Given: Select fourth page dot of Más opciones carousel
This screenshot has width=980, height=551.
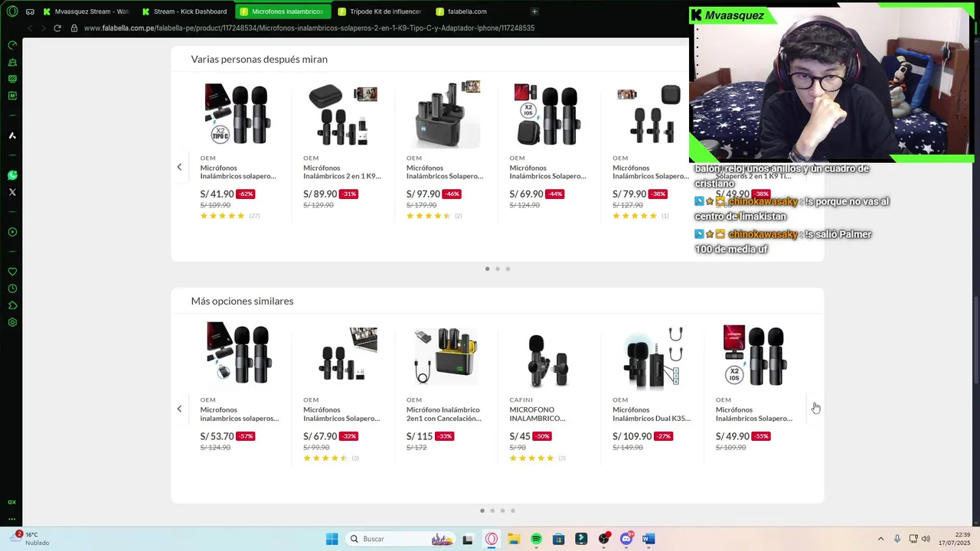Looking at the screenshot, I should tap(513, 510).
